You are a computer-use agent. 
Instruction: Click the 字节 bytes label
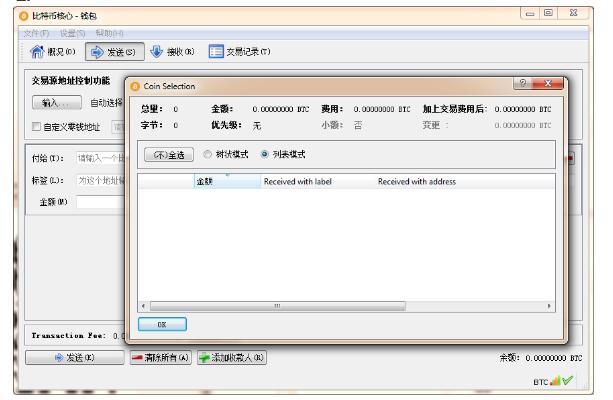[x=152, y=125]
